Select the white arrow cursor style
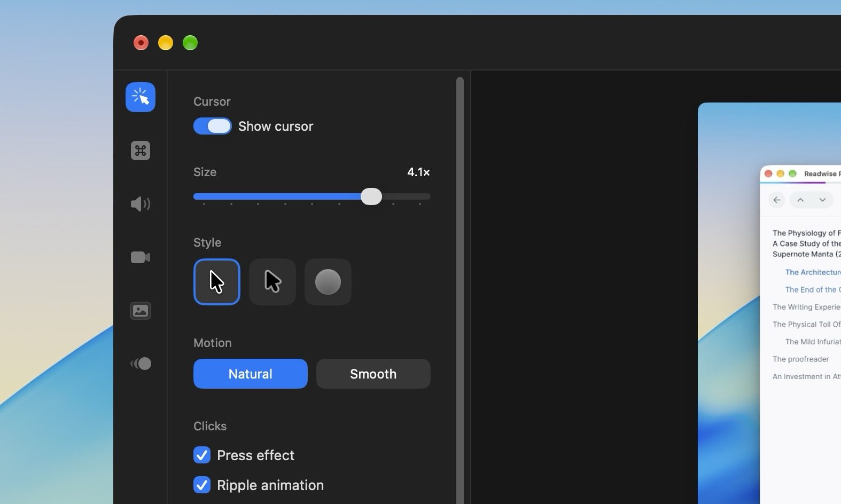The height and width of the screenshot is (504, 841). 217,282
